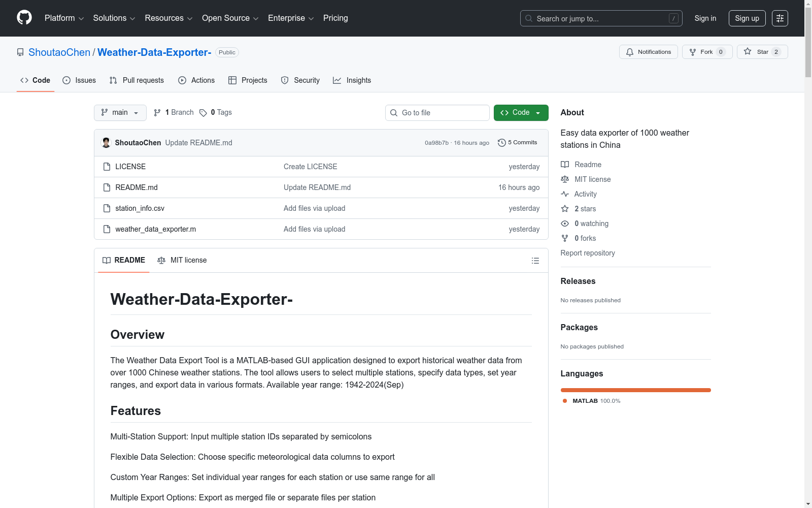
Task: Click the Update README.md commit message in header
Action: tap(199, 143)
